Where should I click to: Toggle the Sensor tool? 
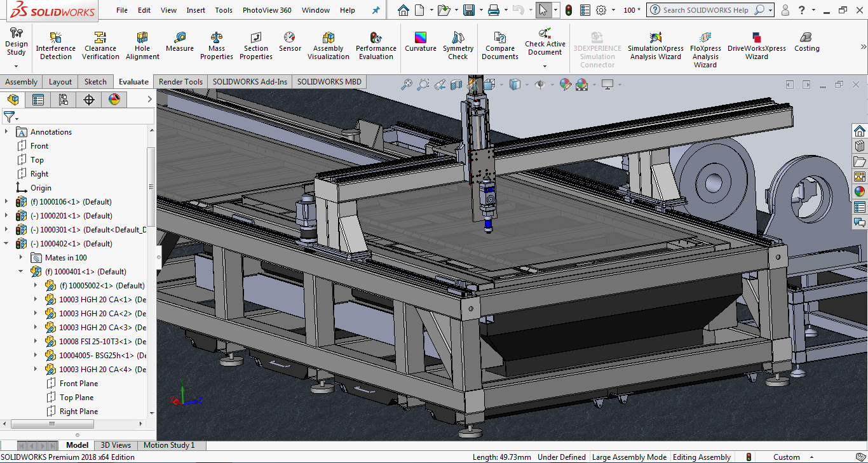(290, 38)
